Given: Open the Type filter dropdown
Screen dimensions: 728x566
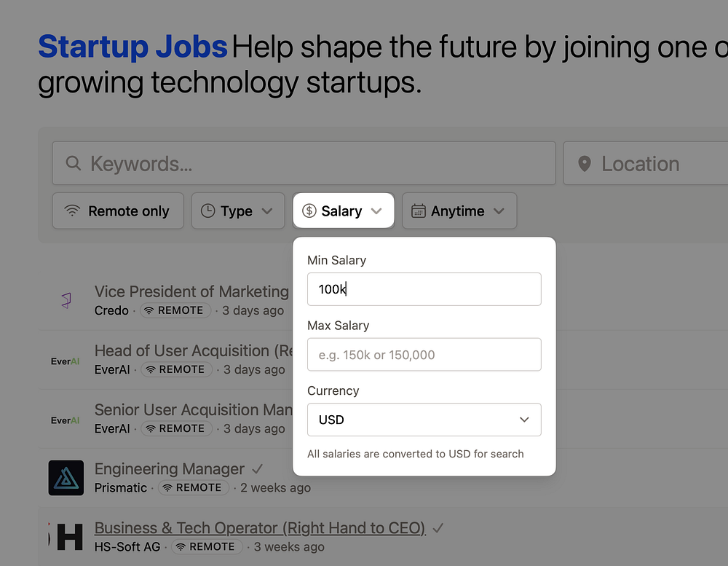Looking at the screenshot, I should 237,211.
